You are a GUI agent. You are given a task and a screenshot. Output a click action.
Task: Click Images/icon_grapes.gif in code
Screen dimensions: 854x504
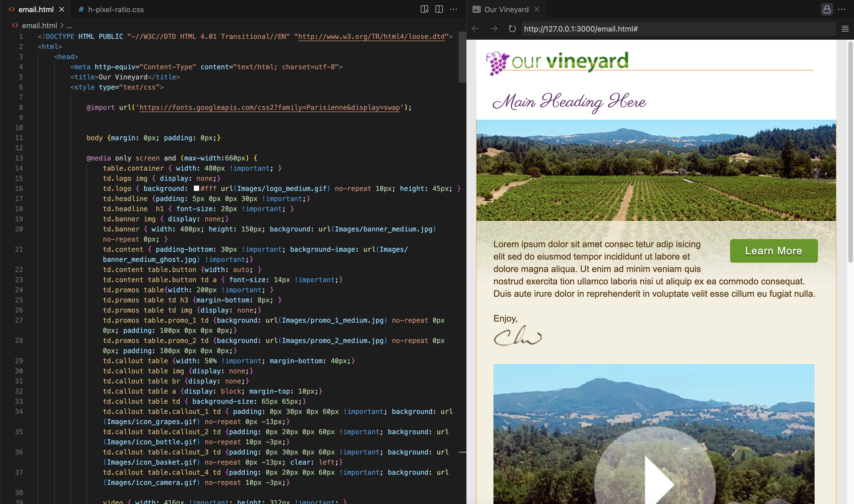point(152,422)
